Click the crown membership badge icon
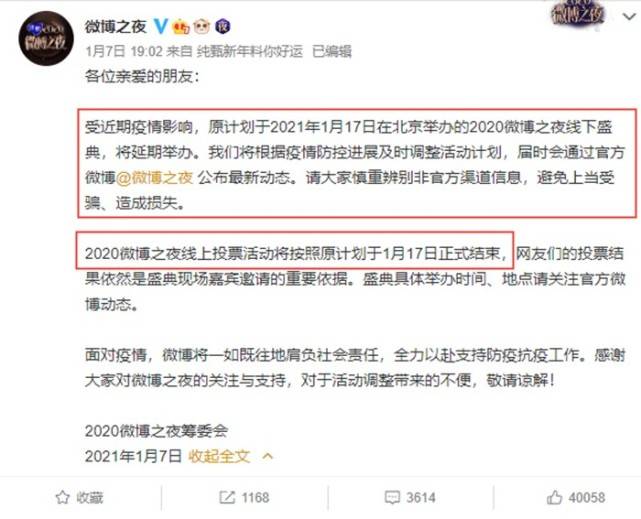Viewport: 641px width, 519px height. click(x=181, y=27)
